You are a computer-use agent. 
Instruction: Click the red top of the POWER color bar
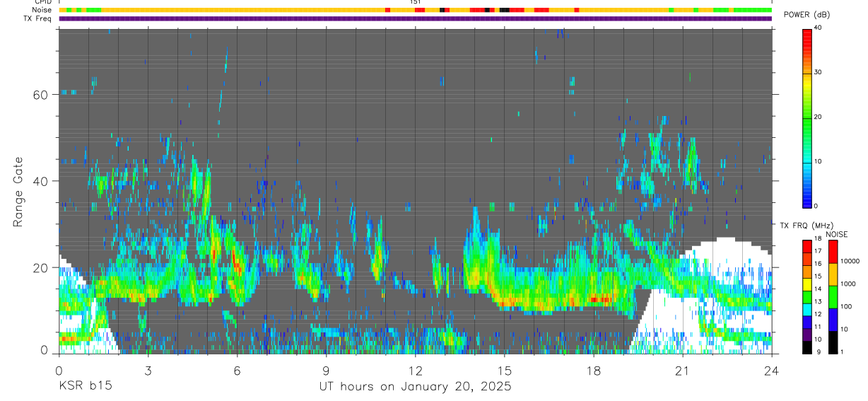pyautogui.click(x=807, y=33)
